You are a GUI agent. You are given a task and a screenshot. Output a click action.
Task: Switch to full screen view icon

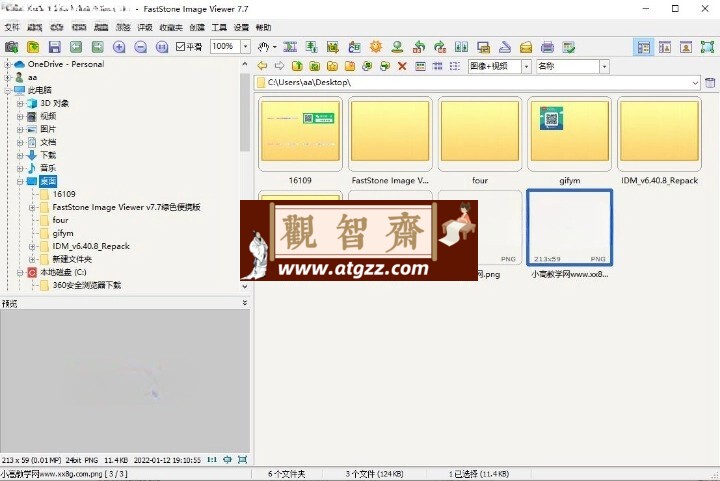click(707, 47)
